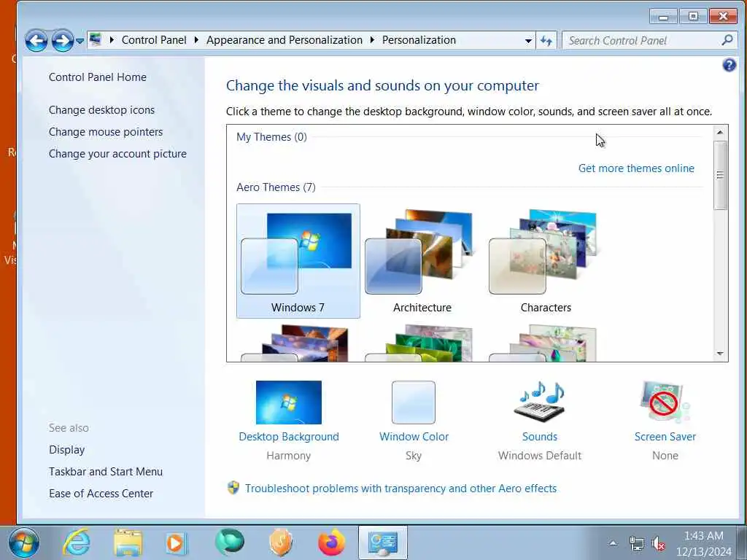Click the muted volume tray icon
747x560 pixels.
659,543
